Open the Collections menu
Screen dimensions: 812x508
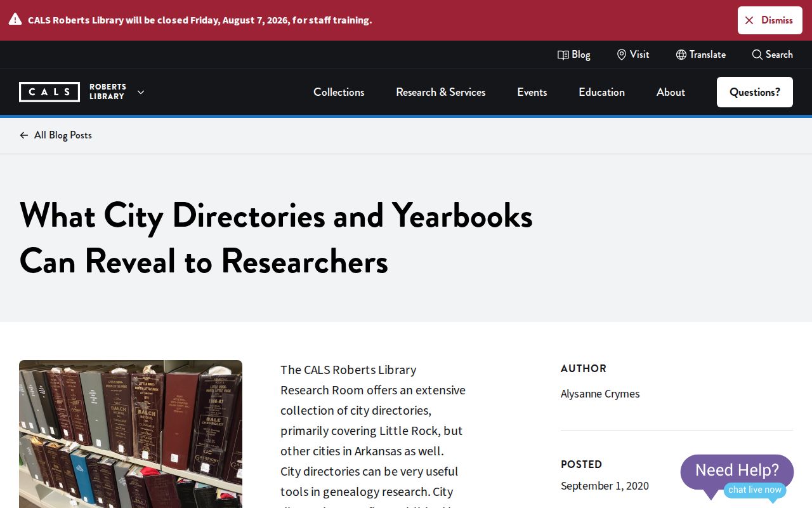coord(339,92)
